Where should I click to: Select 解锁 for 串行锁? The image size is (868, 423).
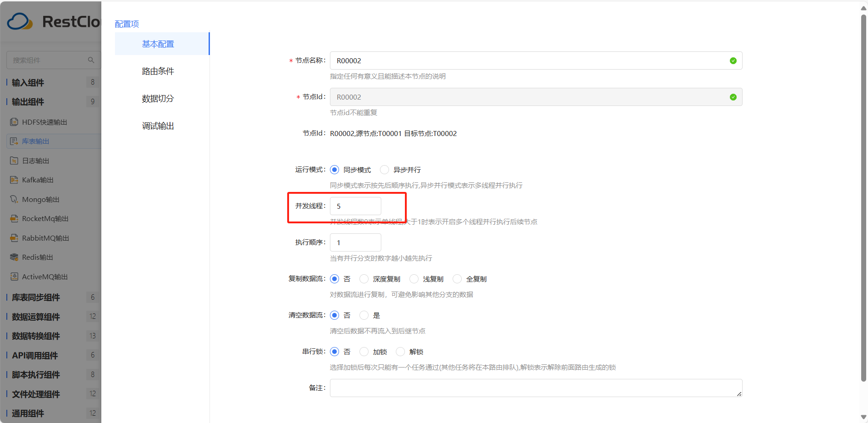point(400,352)
